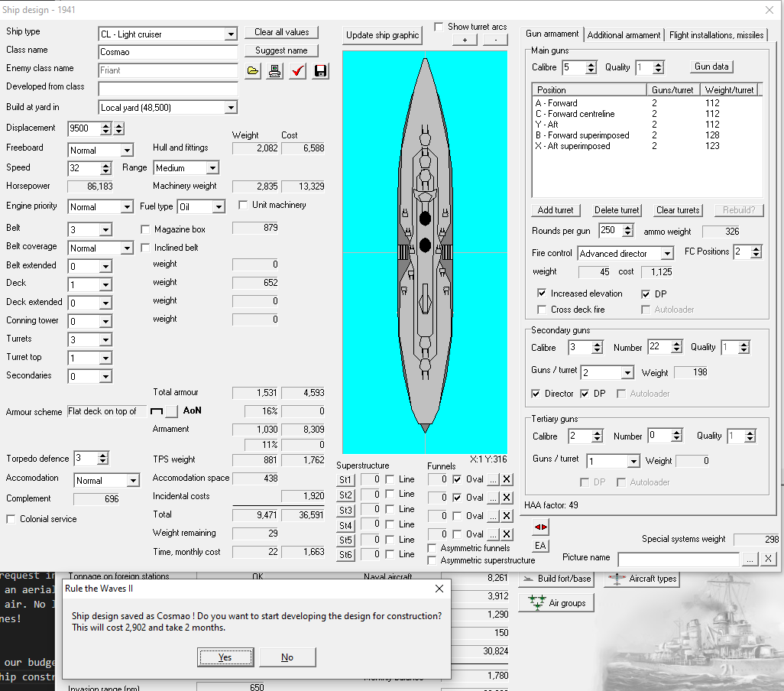Select superstructure slot St4
784x691 pixels.
click(x=345, y=525)
